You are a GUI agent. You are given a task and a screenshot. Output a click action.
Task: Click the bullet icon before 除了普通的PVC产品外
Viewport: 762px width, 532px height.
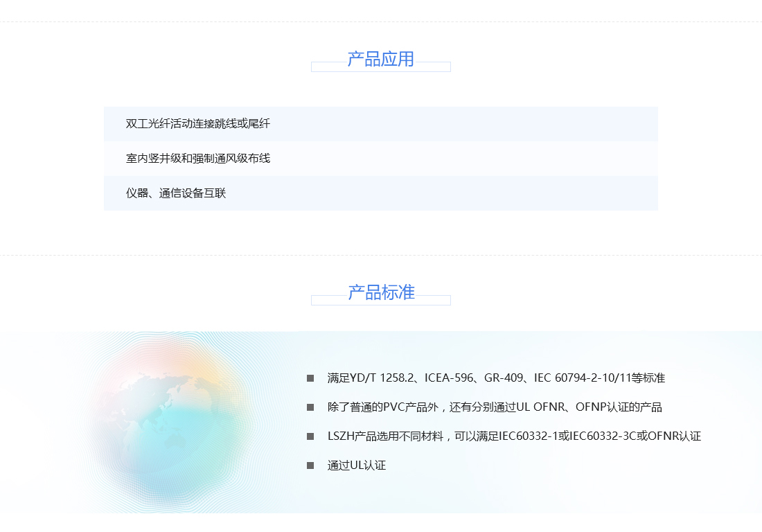click(310, 407)
